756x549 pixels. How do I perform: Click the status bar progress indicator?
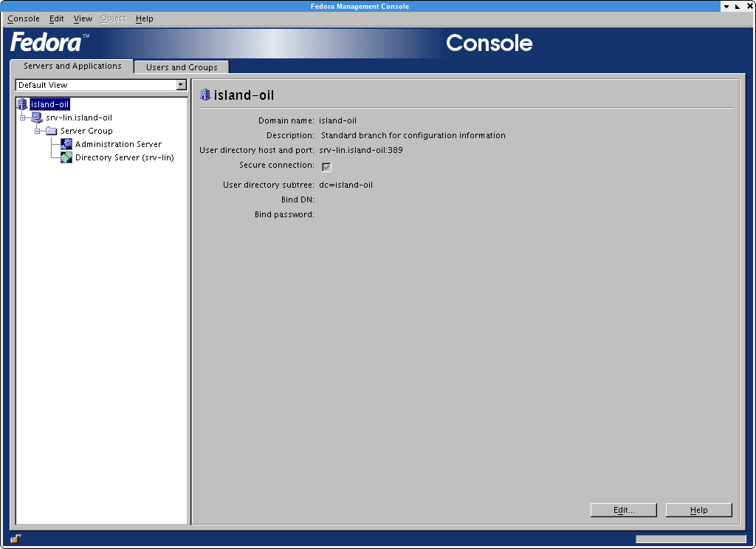coord(690,539)
